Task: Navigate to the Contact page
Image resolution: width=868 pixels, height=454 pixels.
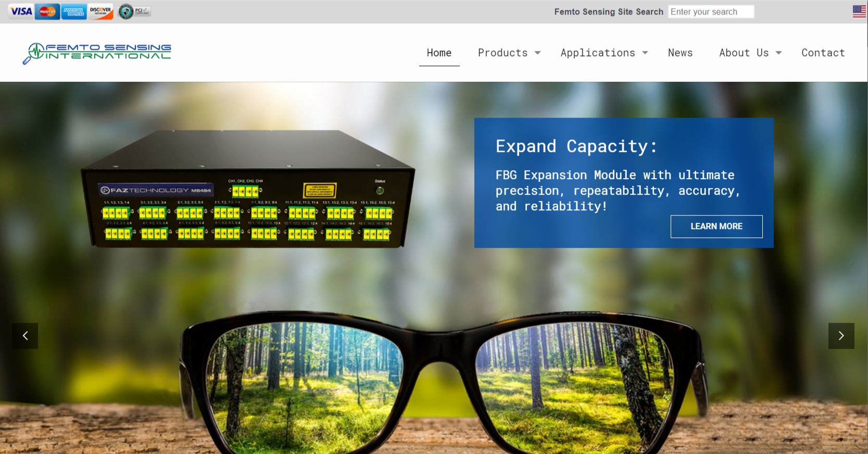Action: click(823, 53)
